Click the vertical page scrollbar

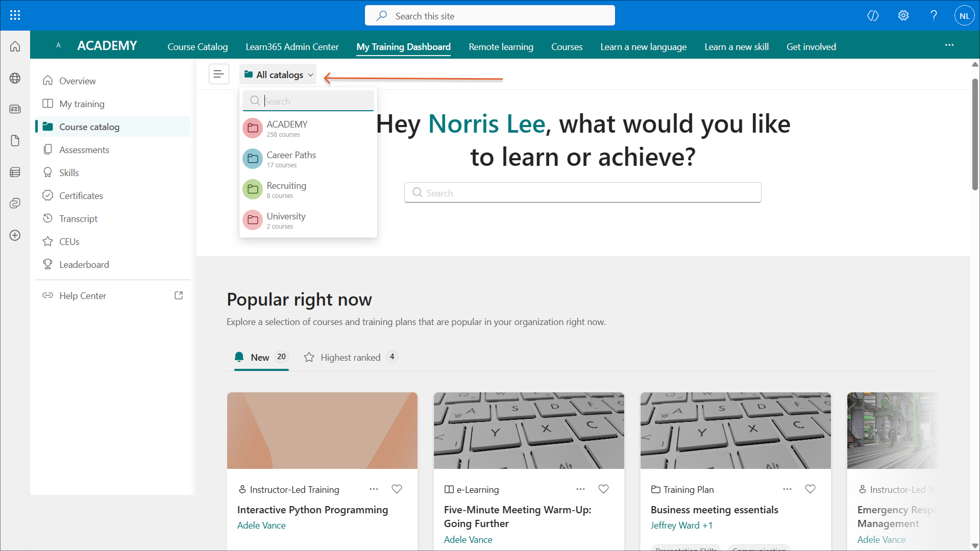[975, 135]
